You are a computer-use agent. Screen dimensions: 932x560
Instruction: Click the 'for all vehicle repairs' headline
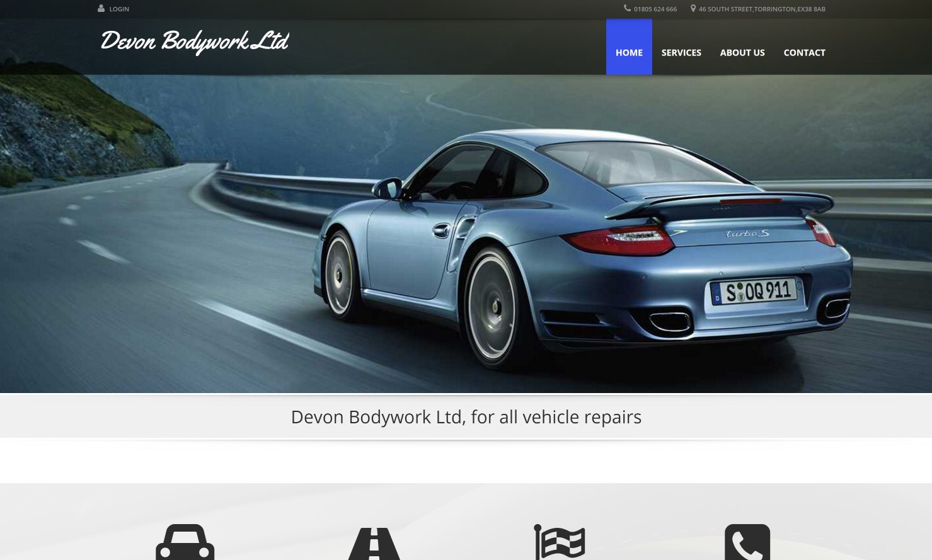[466, 417]
